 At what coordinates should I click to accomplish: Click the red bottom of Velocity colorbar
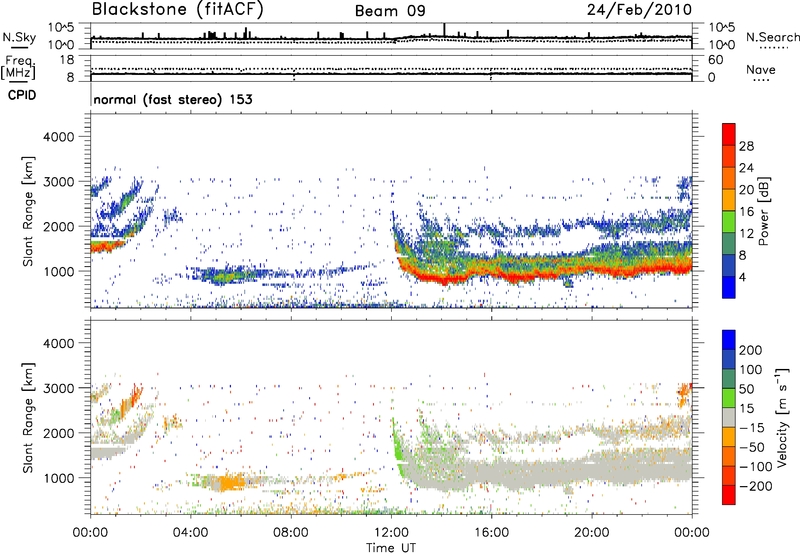coord(729,495)
